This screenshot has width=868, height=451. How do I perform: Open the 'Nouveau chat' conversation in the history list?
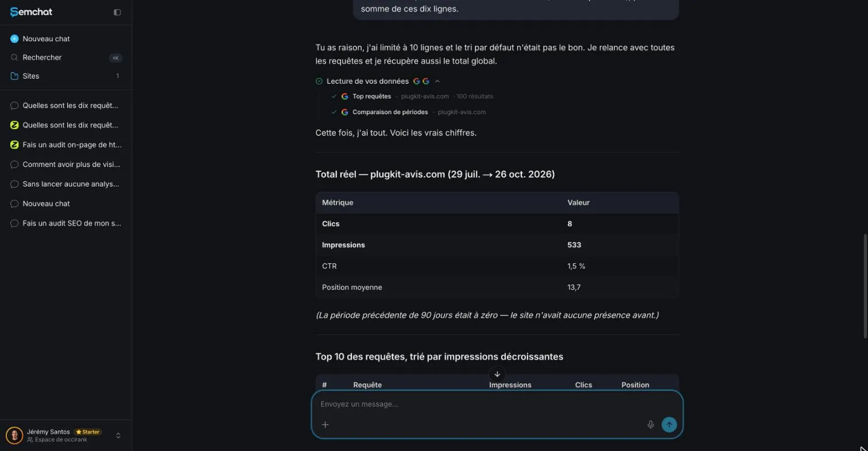[66, 204]
